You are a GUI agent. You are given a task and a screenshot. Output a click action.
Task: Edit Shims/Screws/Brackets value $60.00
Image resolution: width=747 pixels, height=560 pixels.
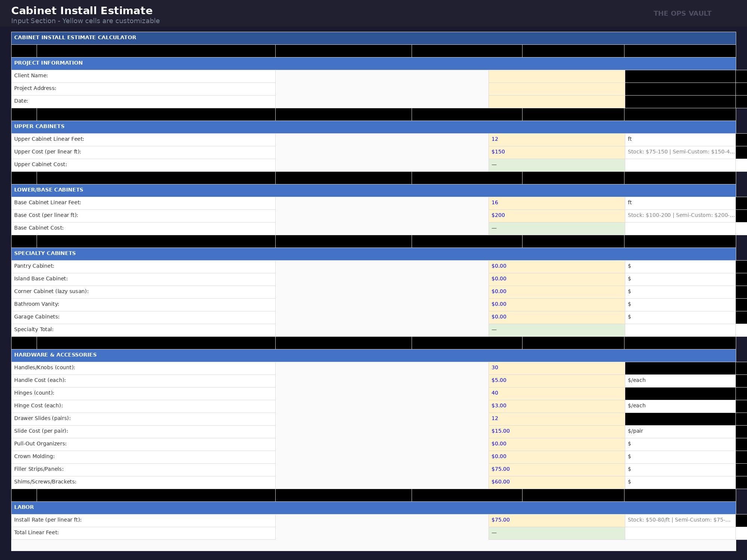coord(557,483)
